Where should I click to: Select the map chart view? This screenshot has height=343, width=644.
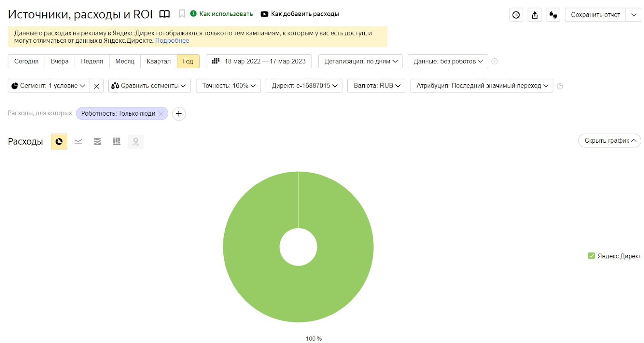click(136, 141)
